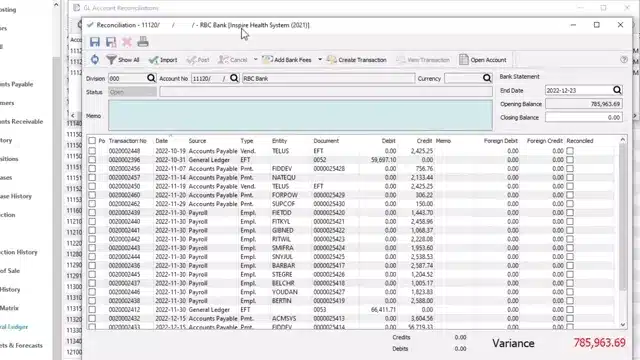This screenshot has width=640, height=360.
Task: Click the Save floppy disk icon
Action: coord(95,42)
